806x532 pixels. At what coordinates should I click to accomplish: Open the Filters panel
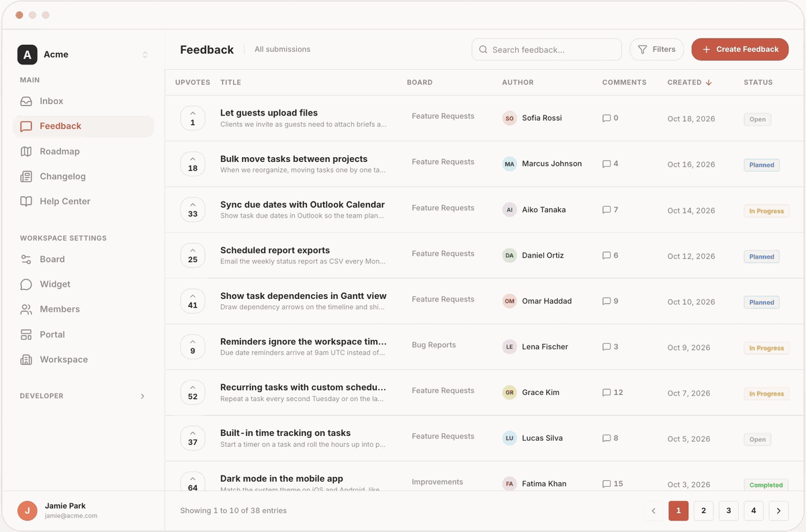click(x=656, y=50)
